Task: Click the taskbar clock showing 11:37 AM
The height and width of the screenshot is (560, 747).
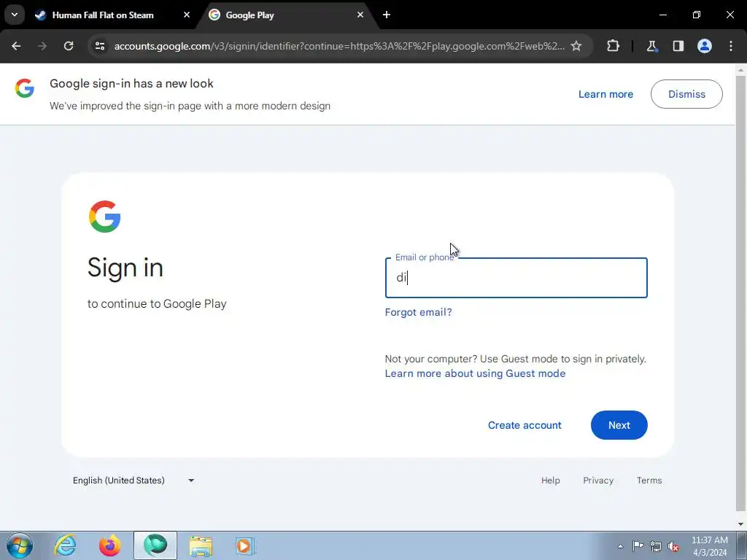Action: 709,546
